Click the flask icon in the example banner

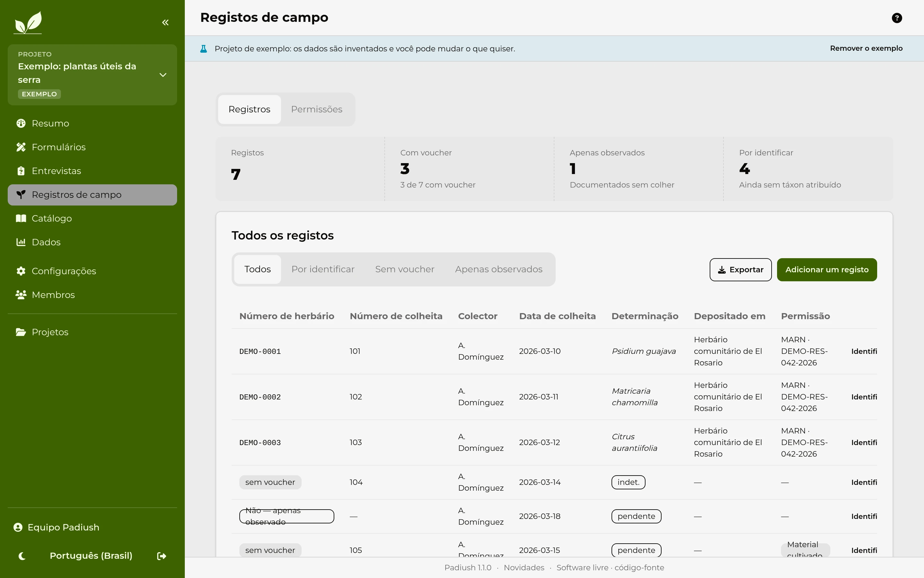tap(203, 49)
